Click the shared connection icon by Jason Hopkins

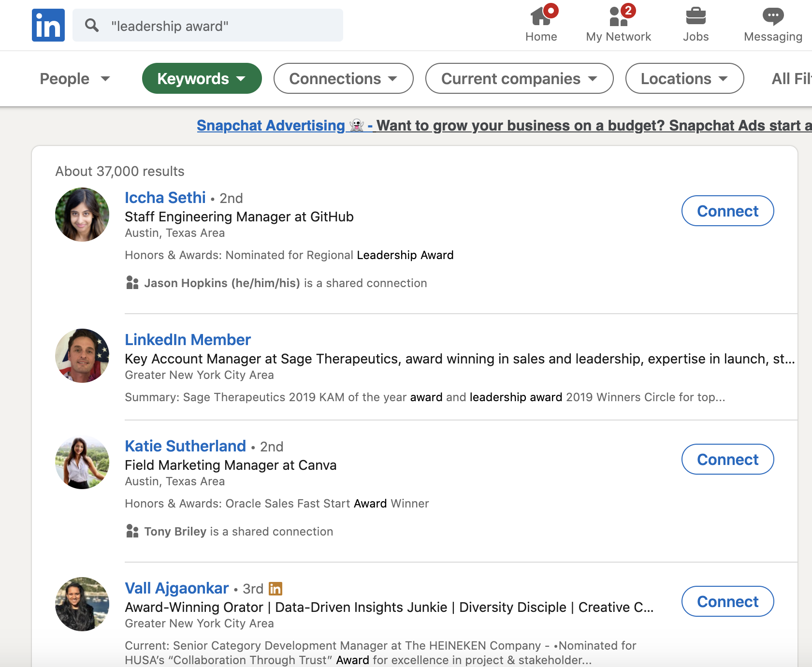click(x=132, y=283)
